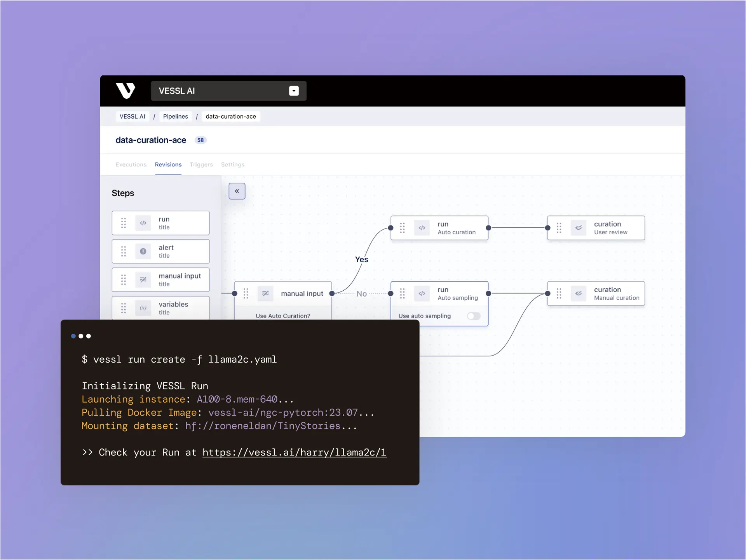Click the Auto curation node code icon
The width and height of the screenshot is (746, 560).
pyautogui.click(x=422, y=228)
